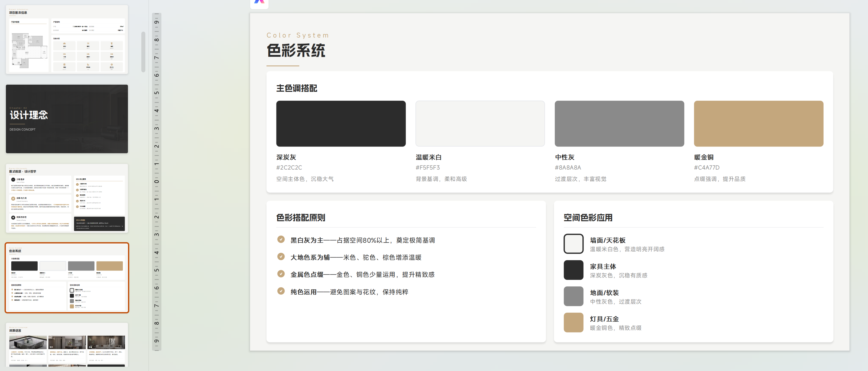Open the 项目基本信息 slide thumbnail

coord(67,40)
